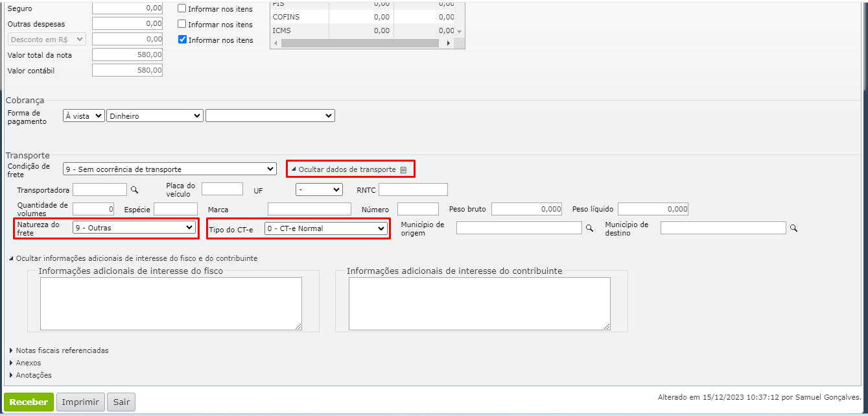Open the Transportadora search magnifier
The image size is (868, 416).
[135, 190]
